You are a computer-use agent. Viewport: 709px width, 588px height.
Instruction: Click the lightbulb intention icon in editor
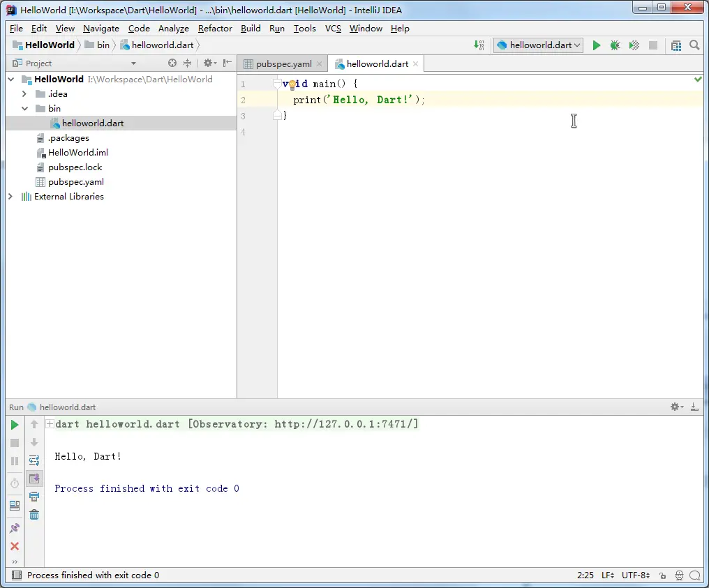[292, 84]
